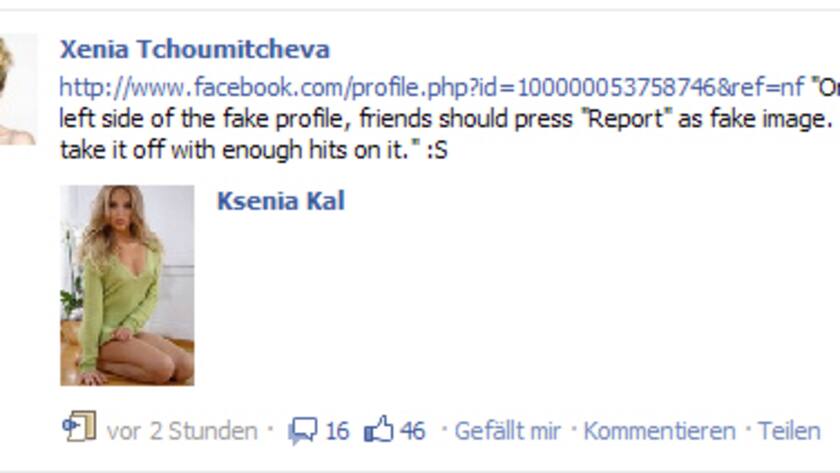Open Xenia Tchoumitcheva's profile name link
The width and height of the screenshot is (840, 473).
[x=194, y=49]
